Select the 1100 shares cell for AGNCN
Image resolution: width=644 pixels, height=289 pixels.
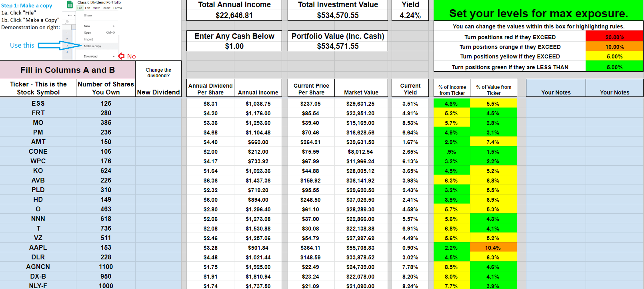(106, 267)
